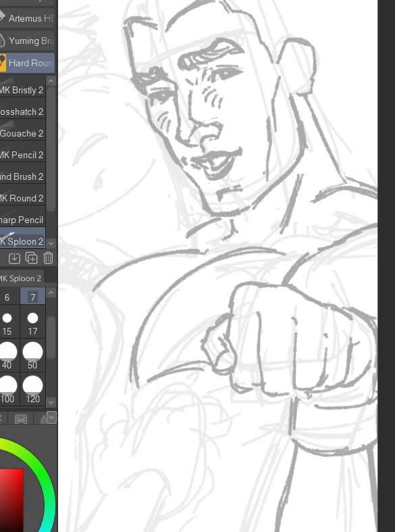Choose the MK Bristly 2 brush
This screenshot has width=395, height=532.
pos(22,90)
